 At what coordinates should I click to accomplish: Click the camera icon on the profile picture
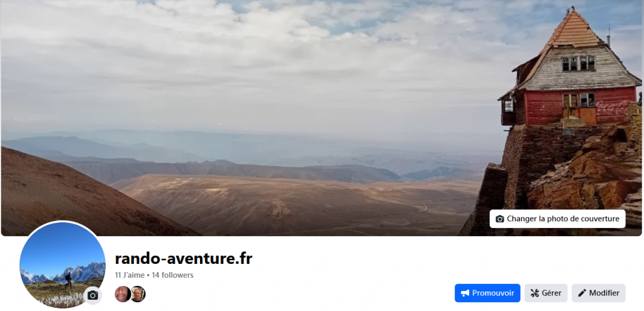(93, 295)
